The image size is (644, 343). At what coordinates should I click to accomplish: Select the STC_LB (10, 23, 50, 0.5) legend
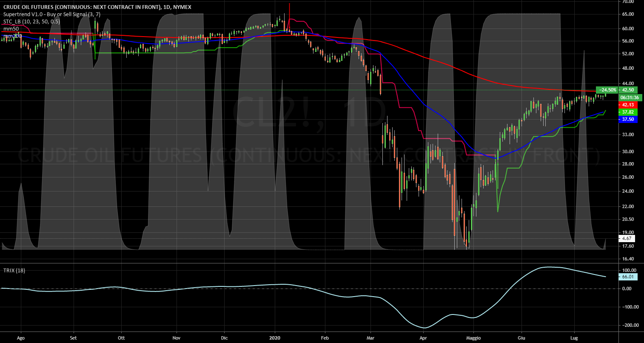click(x=31, y=21)
